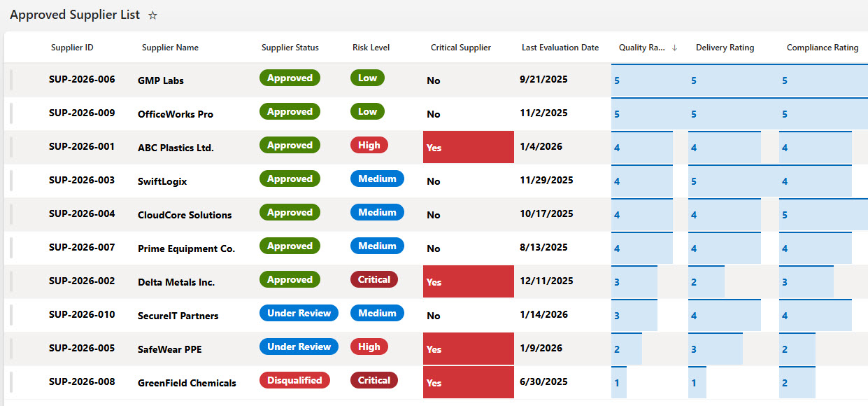Click the red Yes cell for SafeWear PPE

tap(468, 349)
